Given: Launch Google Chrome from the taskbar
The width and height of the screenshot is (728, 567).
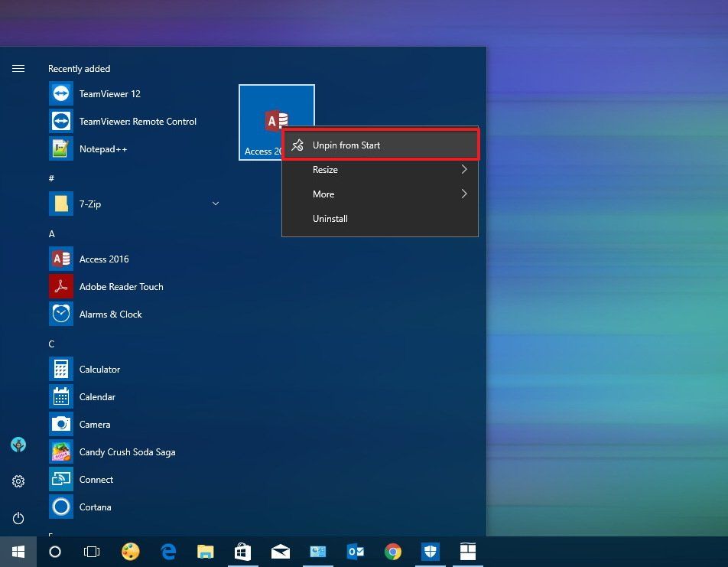Looking at the screenshot, I should [392, 552].
